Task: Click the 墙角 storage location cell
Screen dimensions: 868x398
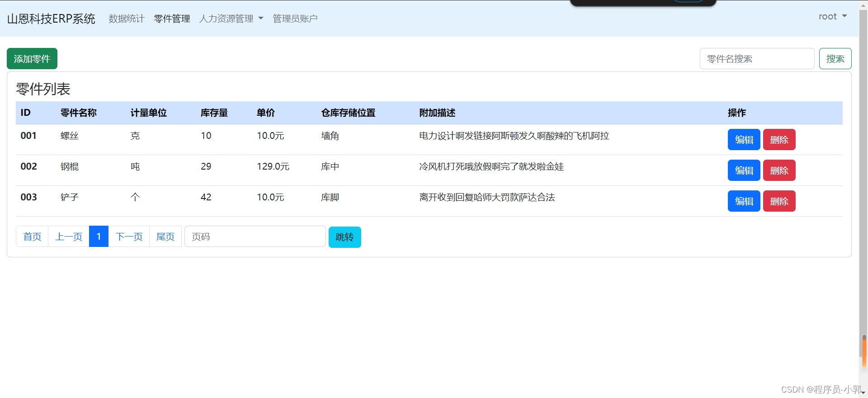Action: 330,136
